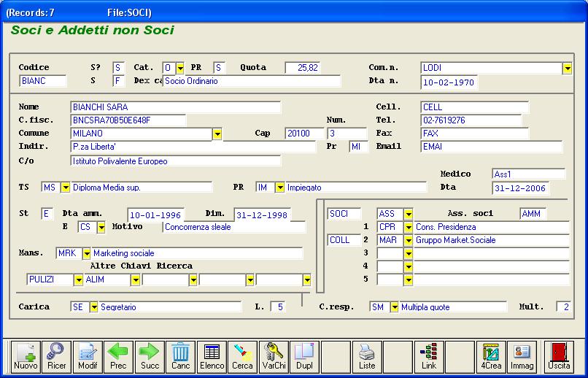Open the Liste printer icon

pyautogui.click(x=367, y=357)
